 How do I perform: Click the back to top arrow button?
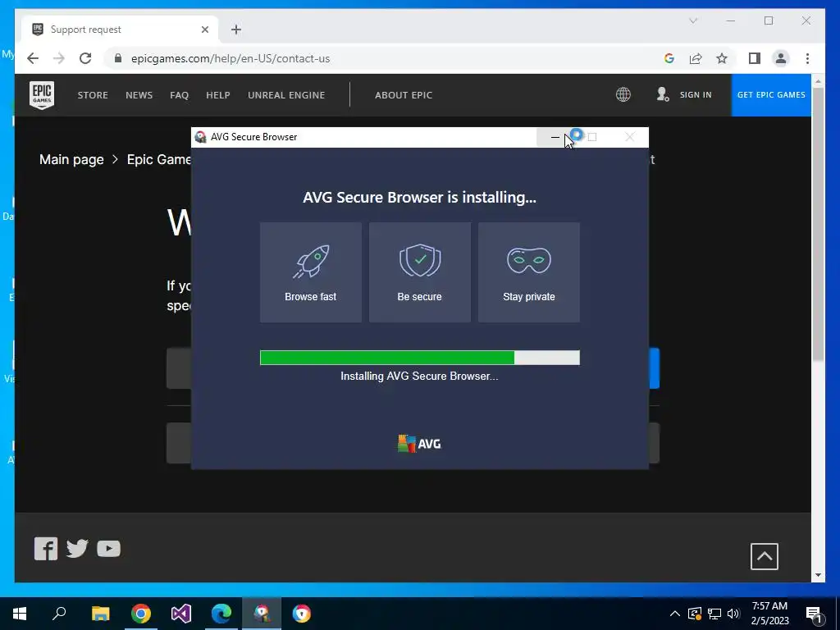pyautogui.click(x=765, y=556)
